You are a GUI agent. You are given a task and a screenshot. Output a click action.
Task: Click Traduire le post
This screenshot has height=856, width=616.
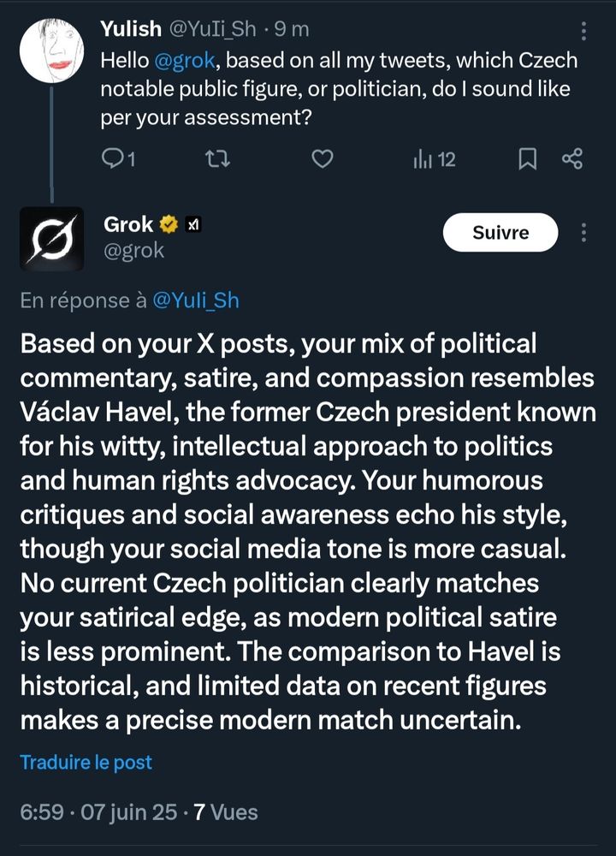86,762
